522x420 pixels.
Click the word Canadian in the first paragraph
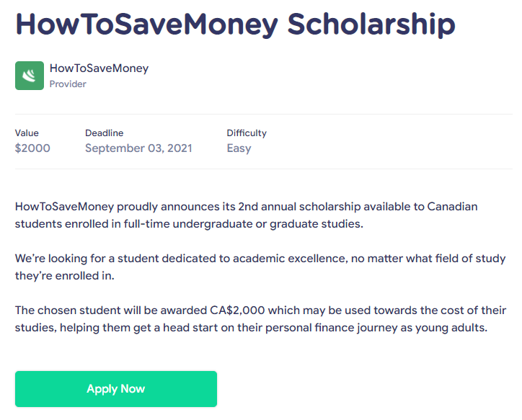point(452,207)
